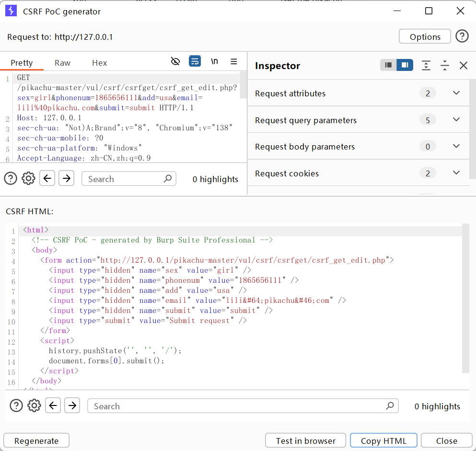
Task: Switch Inspector to right-docked layout
Action: [x=405, y=65]
